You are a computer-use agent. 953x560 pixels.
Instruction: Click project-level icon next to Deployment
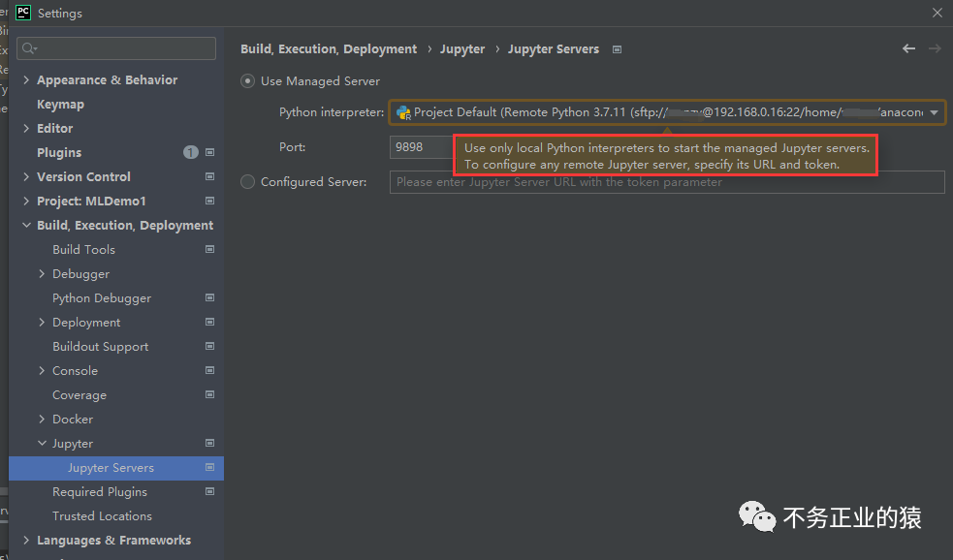coord(209,322)
